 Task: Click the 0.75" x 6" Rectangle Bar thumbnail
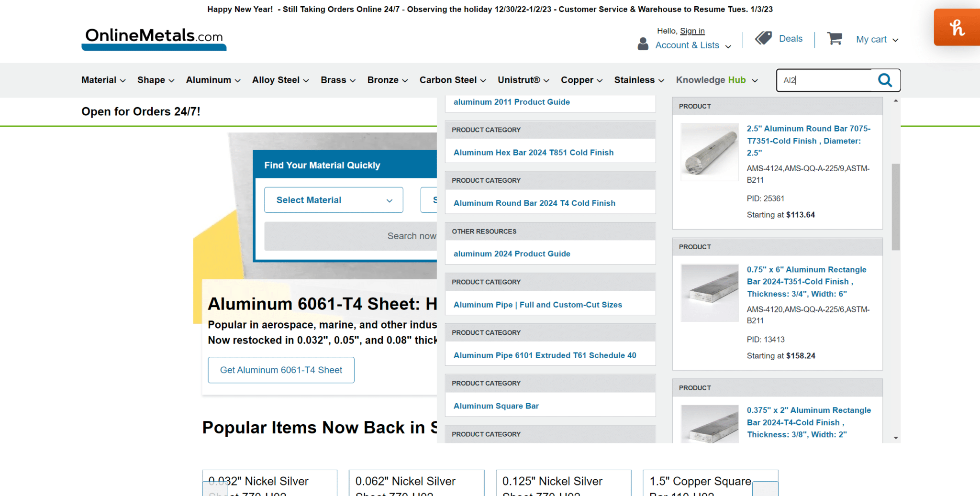710,293
